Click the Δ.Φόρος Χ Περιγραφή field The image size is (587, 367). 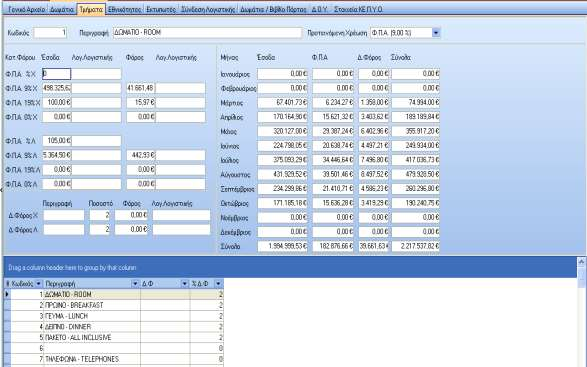click(64, 215)
